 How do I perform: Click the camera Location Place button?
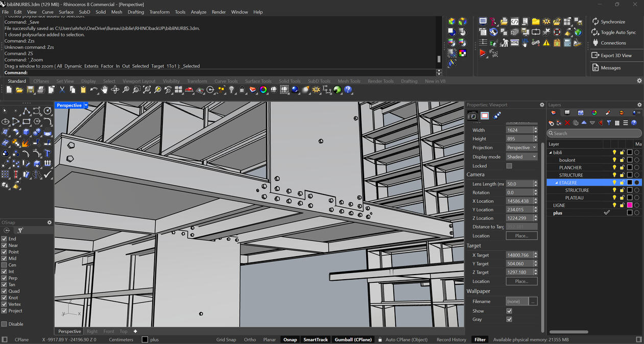coord(521,236)
